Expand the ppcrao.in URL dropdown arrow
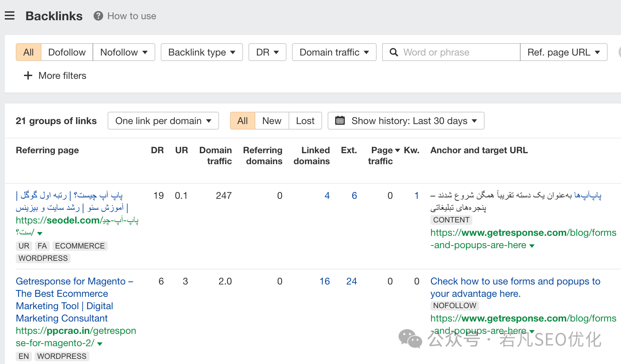Screen dimensions: 621x364 [100, 344]
